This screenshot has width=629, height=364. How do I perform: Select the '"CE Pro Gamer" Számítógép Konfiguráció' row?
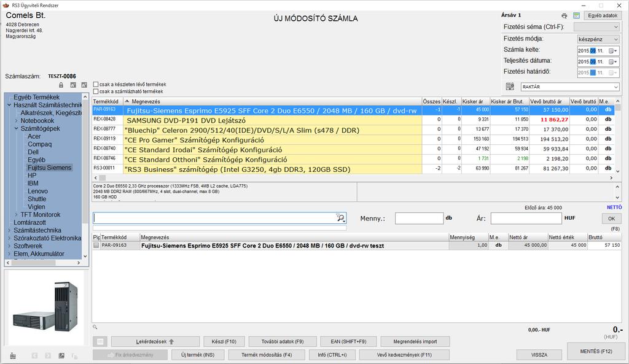tap(353, 140)
